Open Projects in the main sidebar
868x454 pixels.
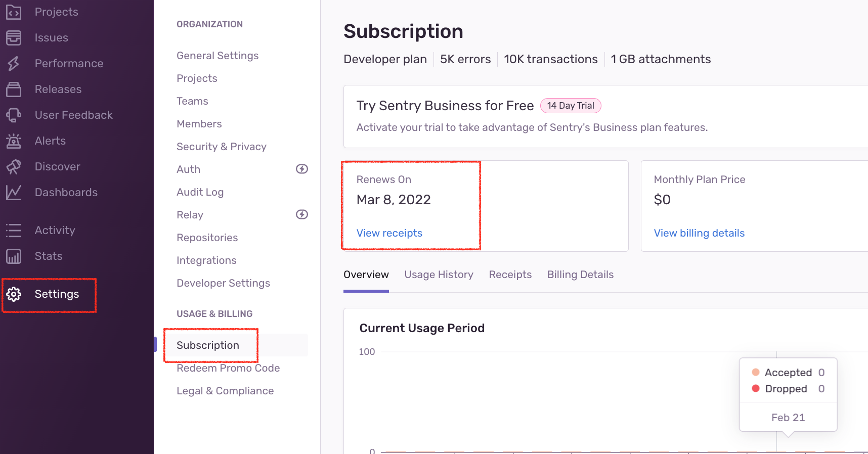click(56, 12)
